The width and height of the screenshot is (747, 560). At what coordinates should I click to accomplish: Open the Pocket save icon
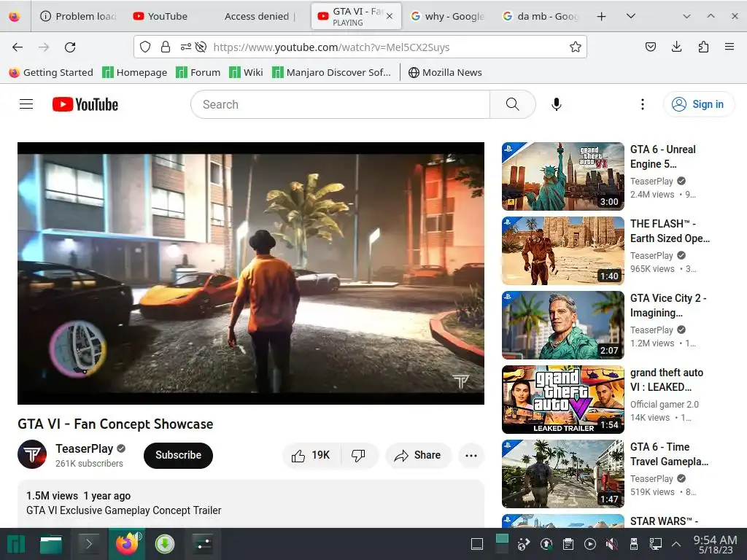tap(650, 47)
